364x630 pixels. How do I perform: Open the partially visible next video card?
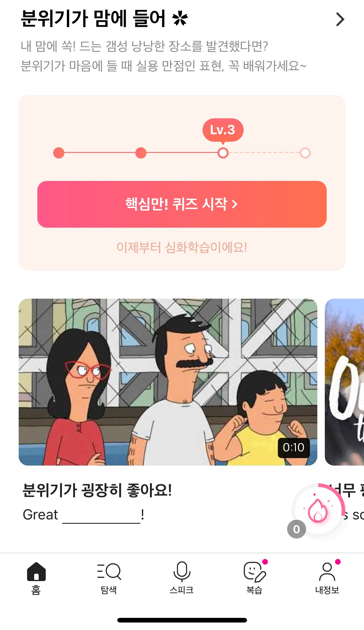[344, 382]
